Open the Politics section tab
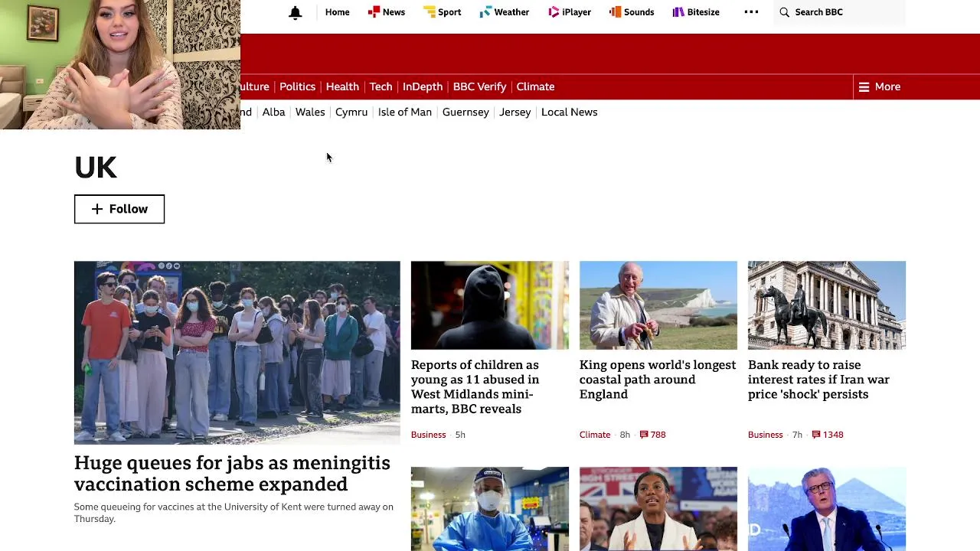The width and height of the screenshot is (980, 551). coord(297,87)
